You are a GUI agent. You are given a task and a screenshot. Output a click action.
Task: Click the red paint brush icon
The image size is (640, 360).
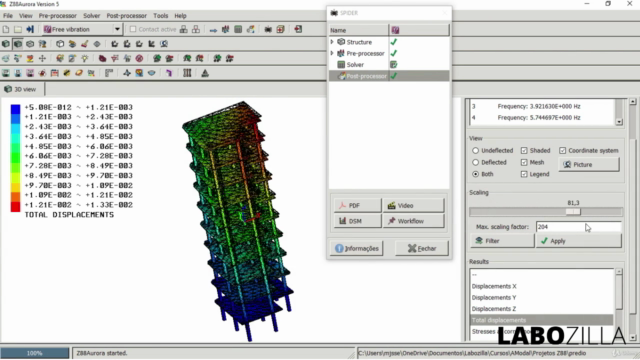point(84,44)
